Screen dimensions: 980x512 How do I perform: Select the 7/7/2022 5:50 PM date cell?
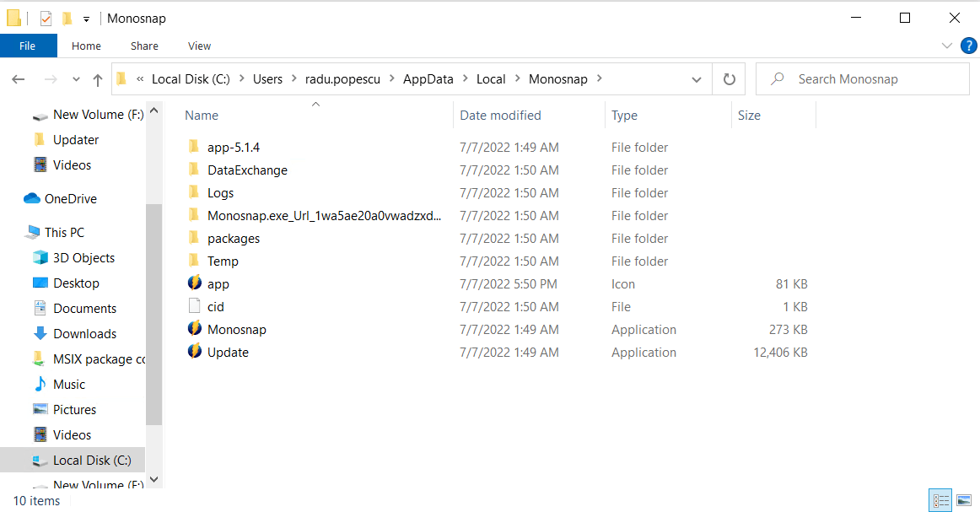click(x=508, y=283)
